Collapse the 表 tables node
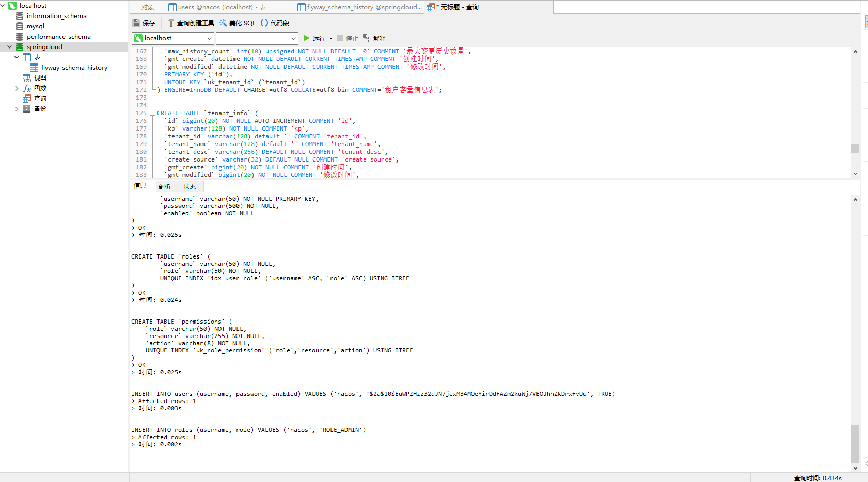868x482 pixels. [17, 57]
